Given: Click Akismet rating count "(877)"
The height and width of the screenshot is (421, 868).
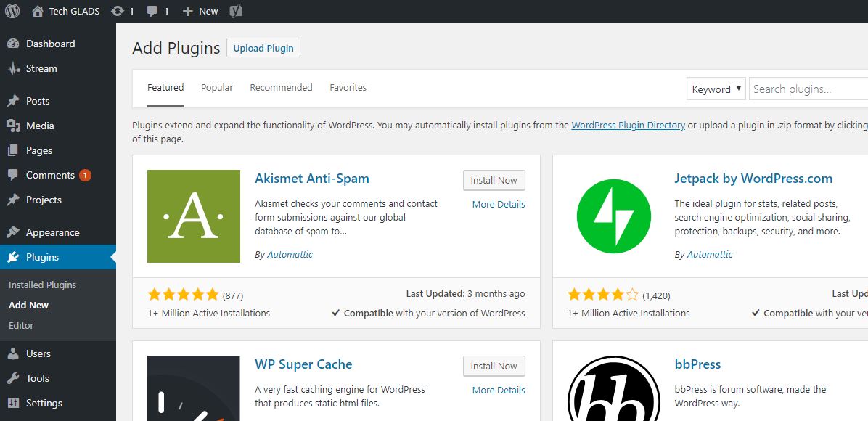Looking at the screenshot, I should click(x=233, y=296).
